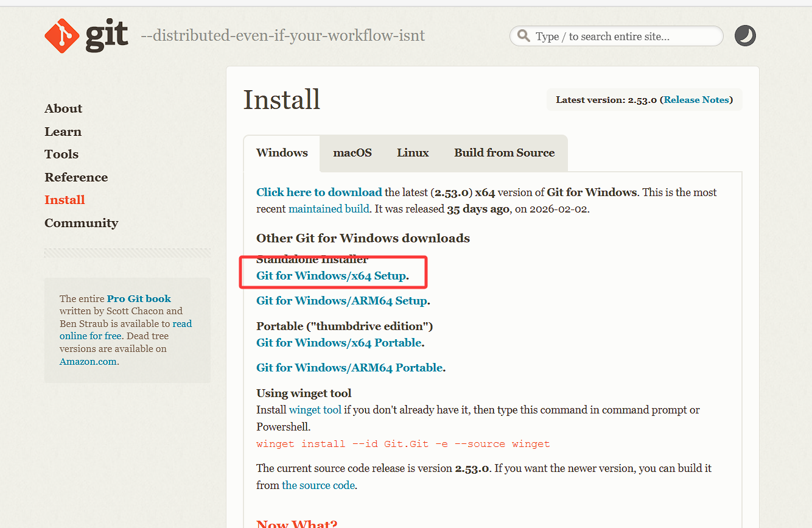Switch to the macOS tab

[x=352, y=153]
